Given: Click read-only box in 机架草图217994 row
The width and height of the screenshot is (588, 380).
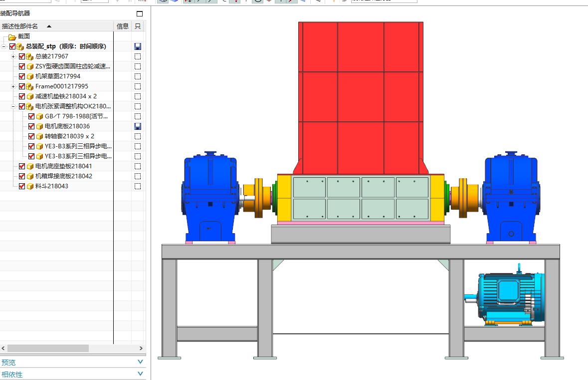Looking at the screenshot, I should [x=138, y=76].
